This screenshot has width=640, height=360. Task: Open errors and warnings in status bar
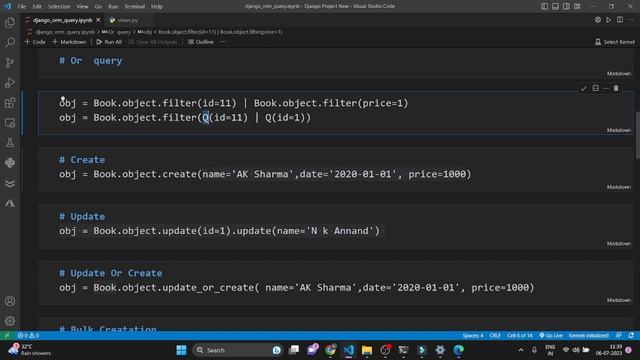tap(28, 336)
